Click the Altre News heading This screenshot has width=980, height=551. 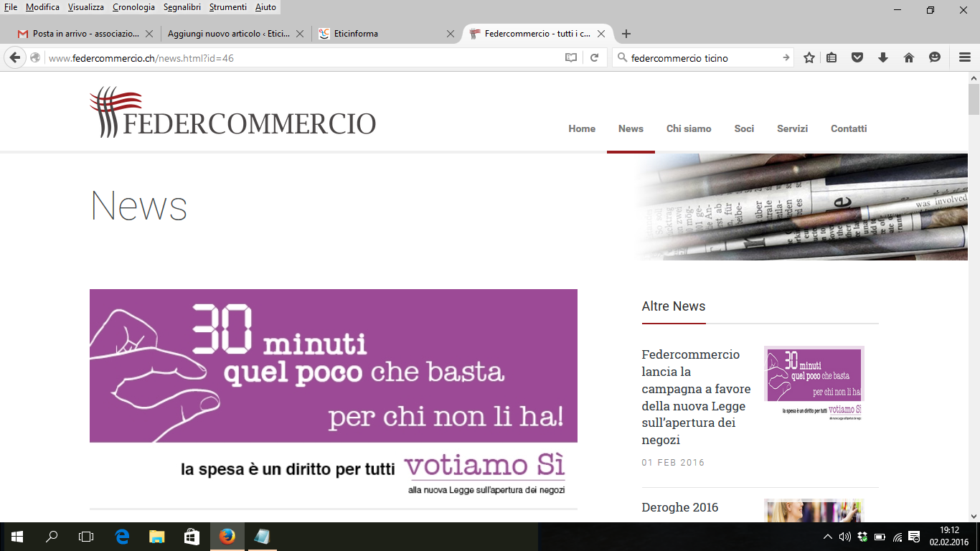click(x=674, y=306)
